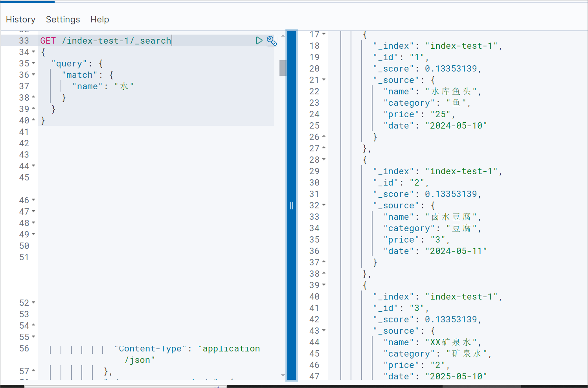
Task: Expand folded block at editor line 55
Action: (x=33, y=337)
